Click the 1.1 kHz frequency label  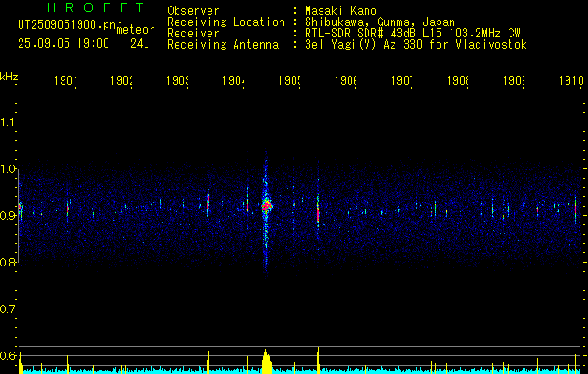point(8,122)
